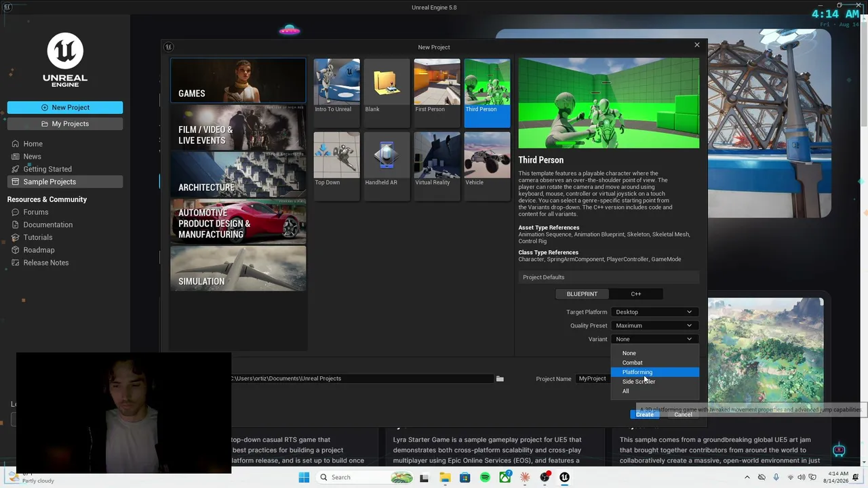Screen dimensions: 868x488
Task: Close the New Project dialog
Action: click(696, 45)
